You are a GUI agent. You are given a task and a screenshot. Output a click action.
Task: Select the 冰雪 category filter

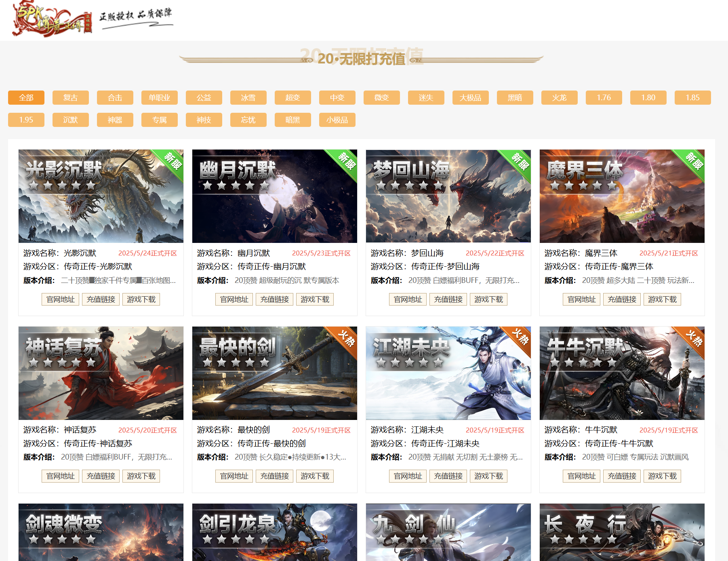click(x=248, y=98)
